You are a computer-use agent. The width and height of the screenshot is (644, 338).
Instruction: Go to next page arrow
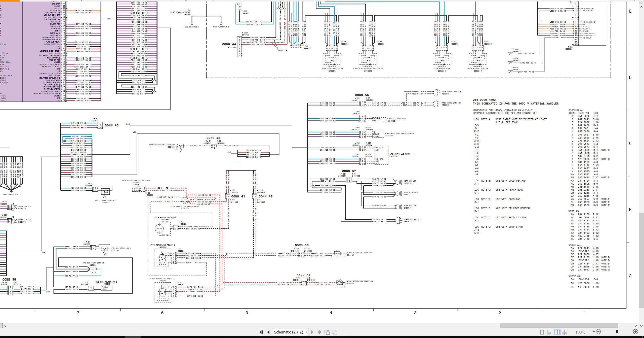312,332
